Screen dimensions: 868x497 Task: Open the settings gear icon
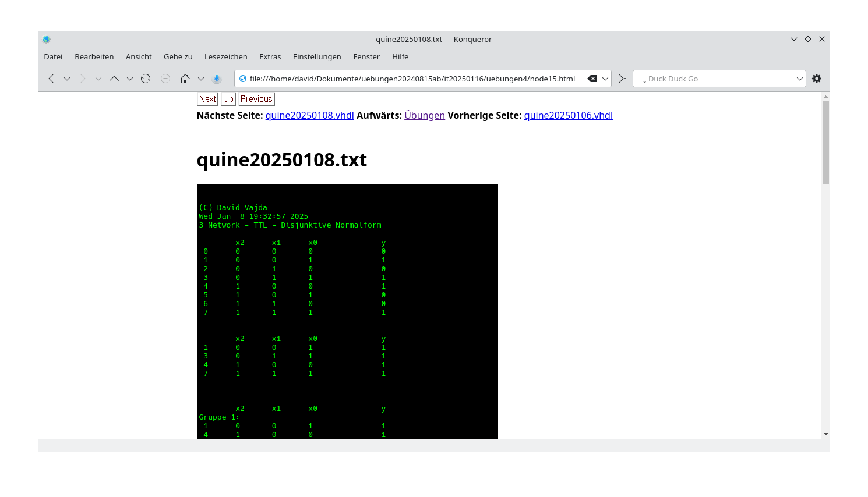816,79
